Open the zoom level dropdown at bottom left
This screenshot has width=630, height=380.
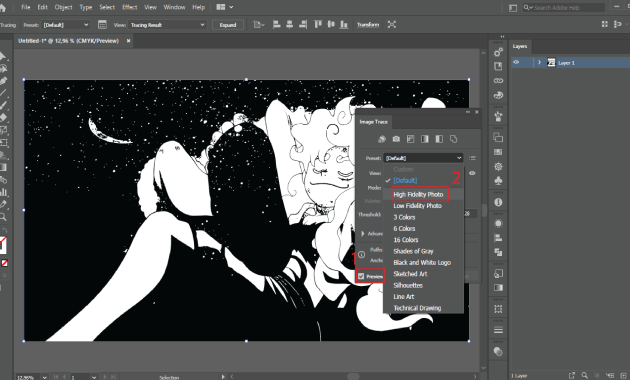click(45, 377)
